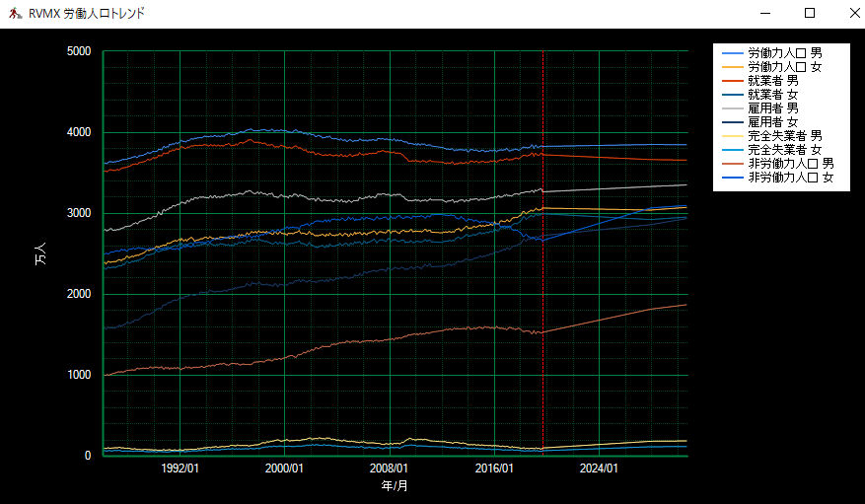
Task: Select the 就業者 女 legend label
Action: point(772,94)
